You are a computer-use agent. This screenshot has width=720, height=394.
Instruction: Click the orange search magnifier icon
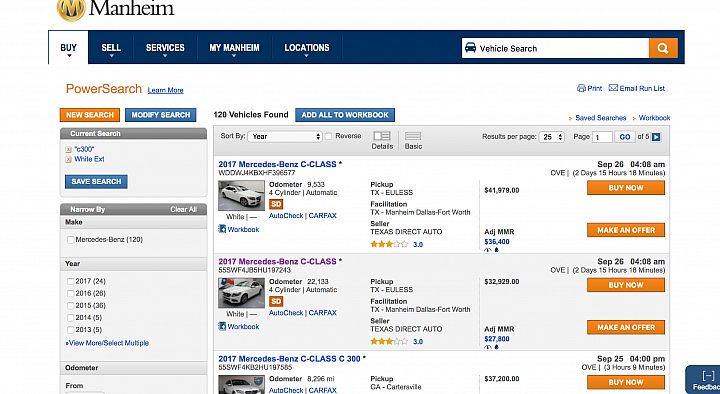coord(663,48)
